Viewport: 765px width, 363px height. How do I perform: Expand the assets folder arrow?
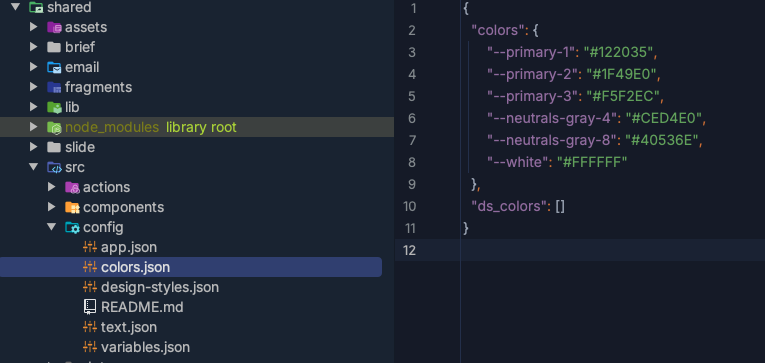tap(34, 27)
